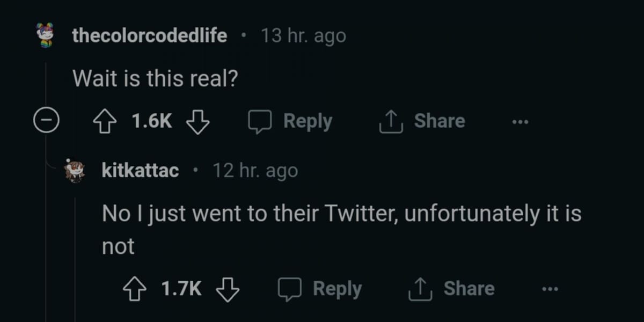Click the 1.7K vote count on kitkattac's reply
644x322 pixels.
(181, 290)
